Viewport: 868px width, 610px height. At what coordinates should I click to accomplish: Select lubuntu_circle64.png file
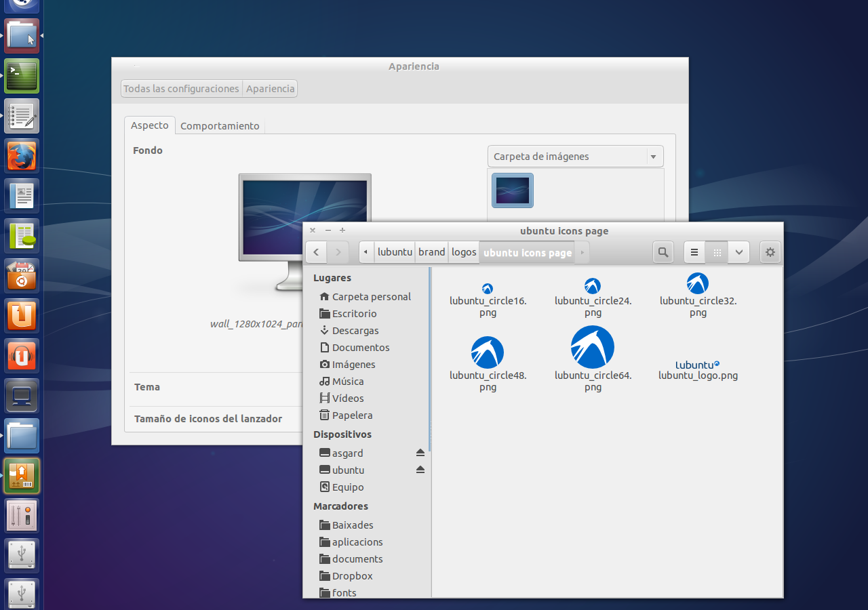pos(593,359)
